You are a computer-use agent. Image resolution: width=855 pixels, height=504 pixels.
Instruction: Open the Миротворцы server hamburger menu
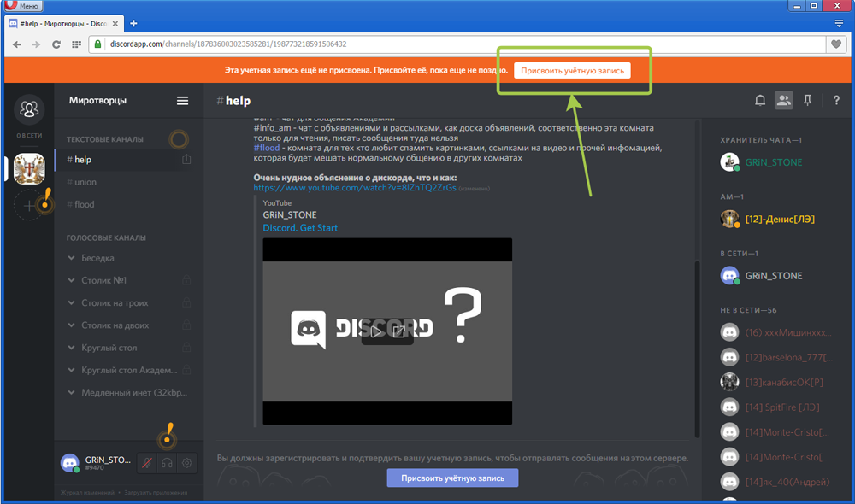coord(182,100)
